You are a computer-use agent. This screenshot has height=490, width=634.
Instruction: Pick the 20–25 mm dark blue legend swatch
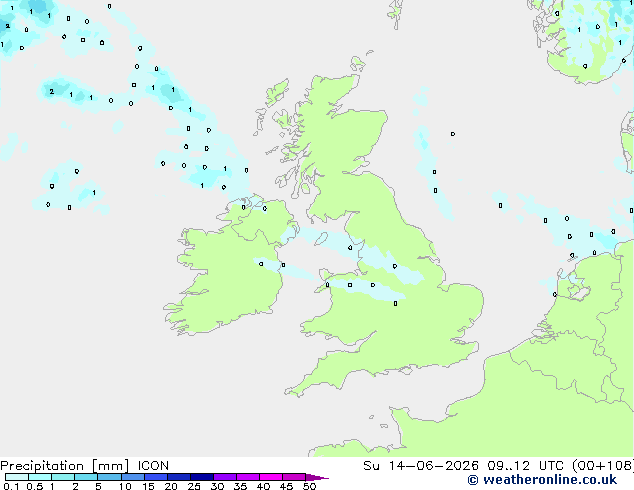point(178,477)
